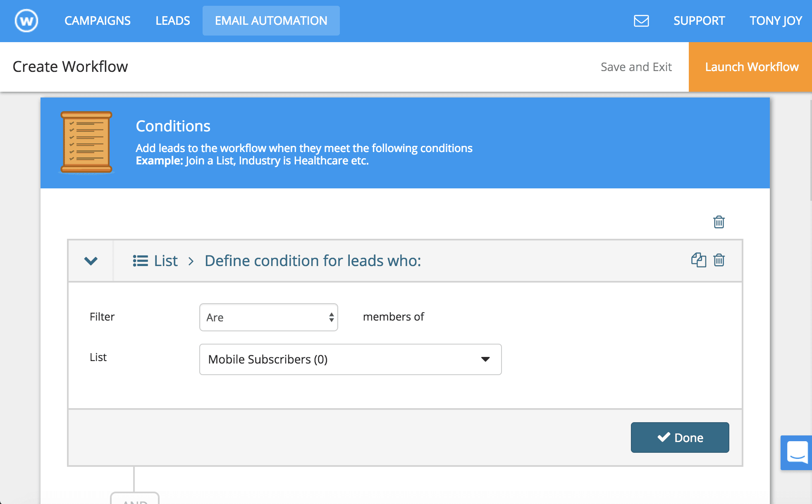Open the Filter 'Are' dropdown
Screen dimensions: 812x504
[269, 317]
